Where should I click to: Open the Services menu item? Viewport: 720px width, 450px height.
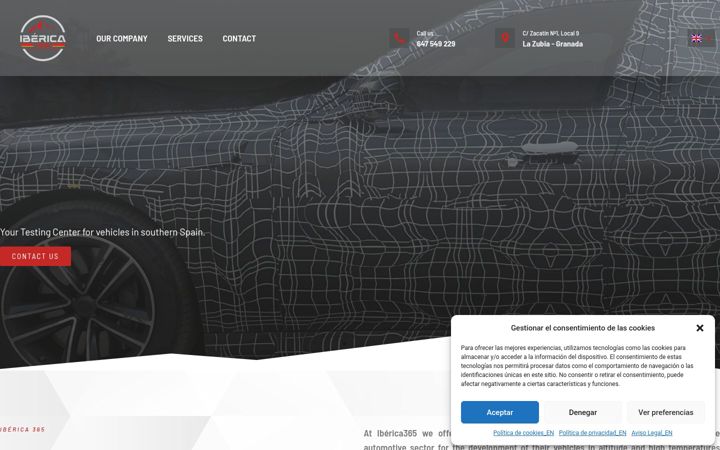coord(185,39)
